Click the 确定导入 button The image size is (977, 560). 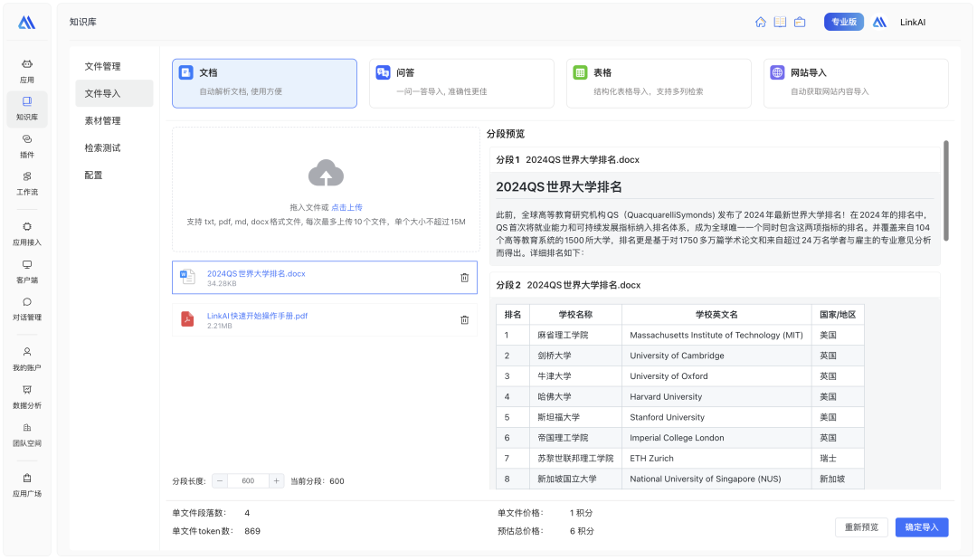tap(921, 527)
